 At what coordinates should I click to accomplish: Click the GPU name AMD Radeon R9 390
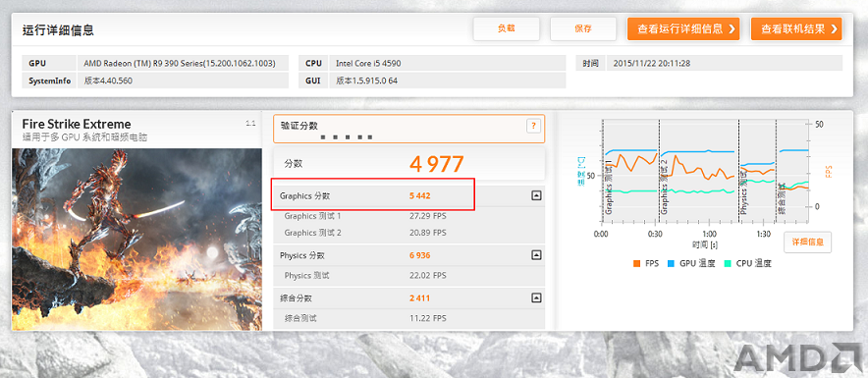point(180,63)
